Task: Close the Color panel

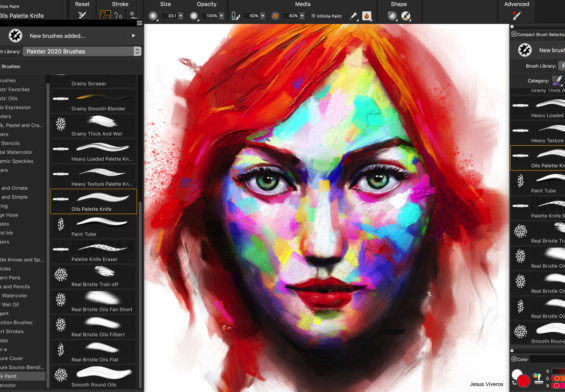Action: 514,359
